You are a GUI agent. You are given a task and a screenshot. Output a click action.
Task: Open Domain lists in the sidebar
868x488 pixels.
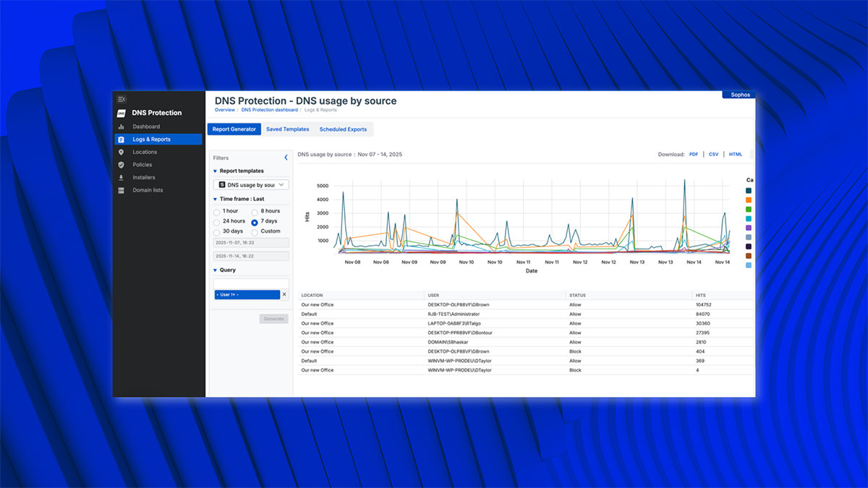pos(147,190)
